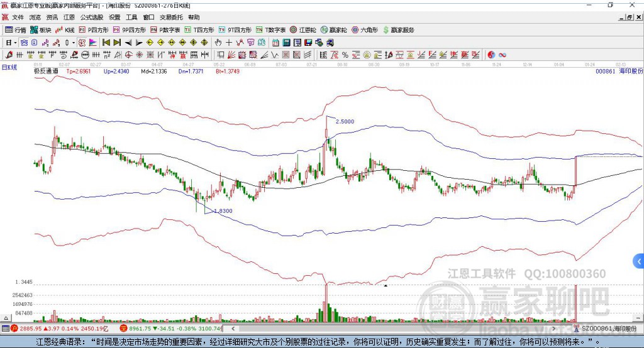This screenshot has width=644, height=348.
Task: Launch the 赢家轮 wheel tool
Action: point(333,30)
